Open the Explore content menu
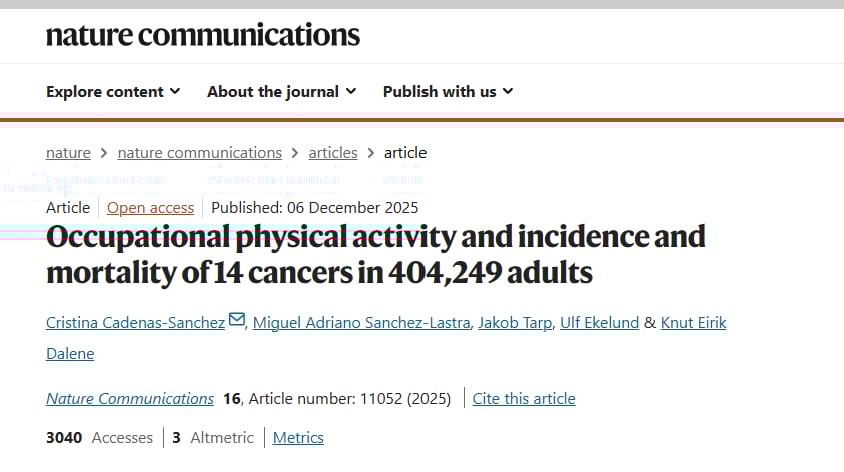Image resolution: width=844 pixels, height=472 pixels. pyautogui.click(x=105, y=91)
